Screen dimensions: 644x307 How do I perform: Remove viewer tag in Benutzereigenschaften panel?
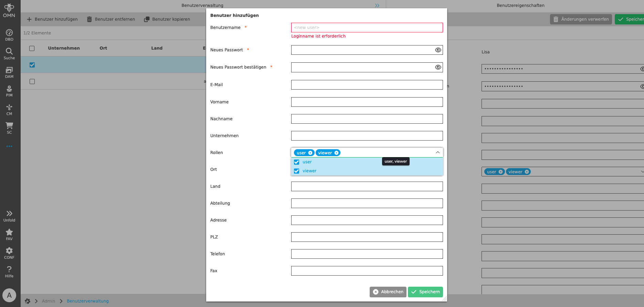click(x=527, y=172)
